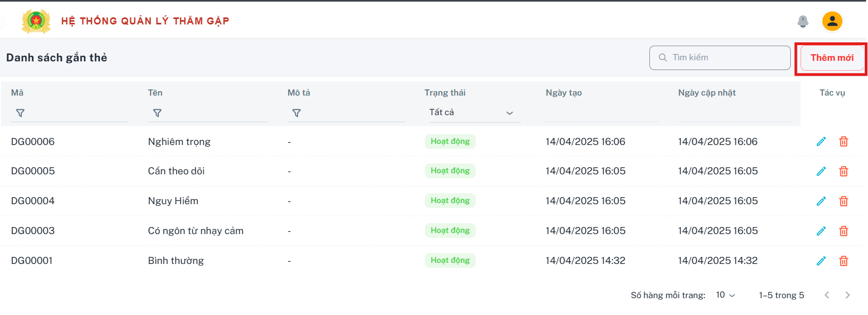
Task: Click the Thêm mới button
Action: coord(832,58)
